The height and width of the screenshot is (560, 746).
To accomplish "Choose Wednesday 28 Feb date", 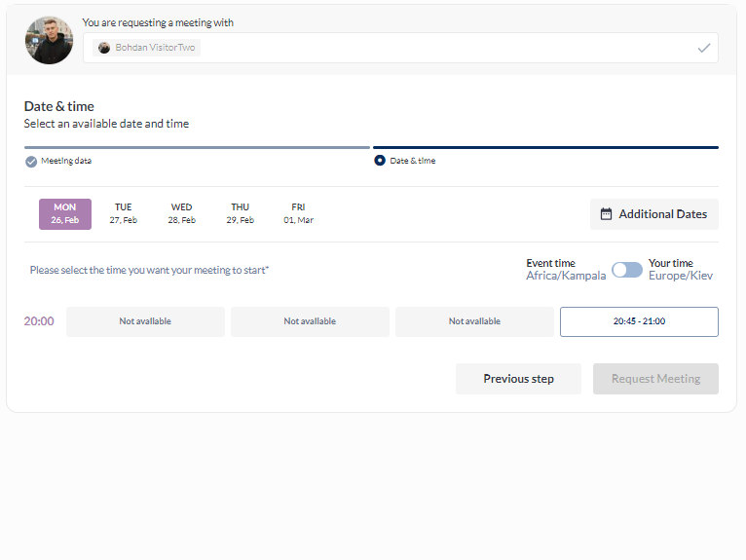I will pos(182,214).
